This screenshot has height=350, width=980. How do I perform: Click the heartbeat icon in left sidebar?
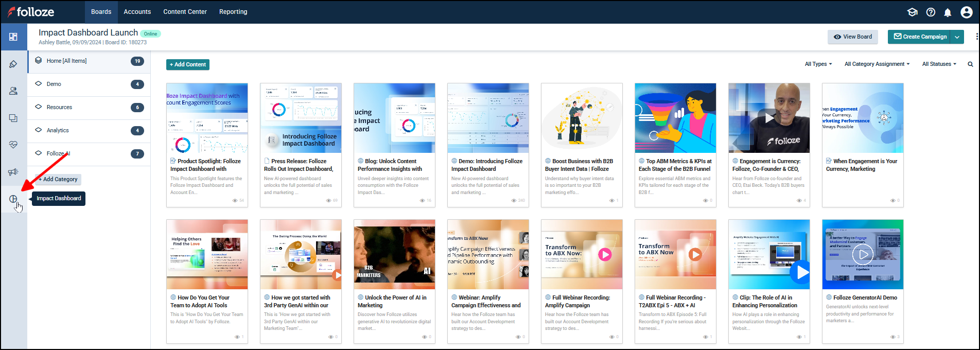click(x=13, y=145)
